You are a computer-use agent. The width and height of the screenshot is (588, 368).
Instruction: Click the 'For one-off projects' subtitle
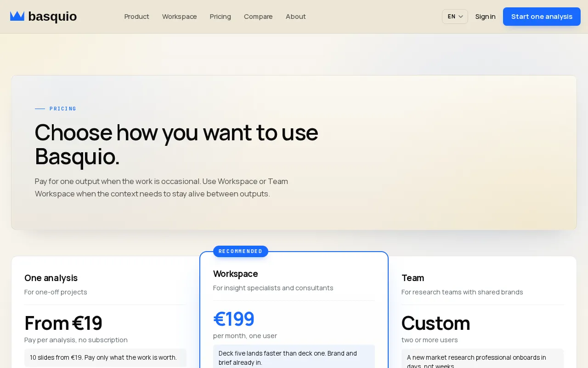tap(56, 292)
